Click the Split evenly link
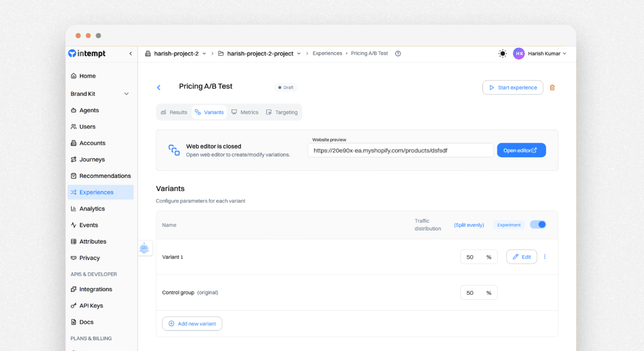The height and width of the screenshot is (351, 644). pos(469,225)
